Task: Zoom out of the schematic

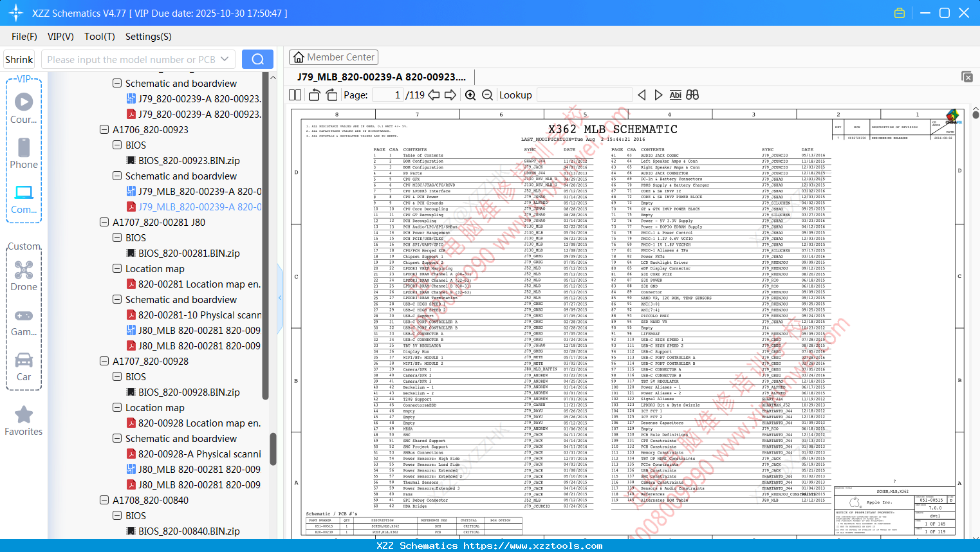Action: pyautogui.click(x=488, y=95)
